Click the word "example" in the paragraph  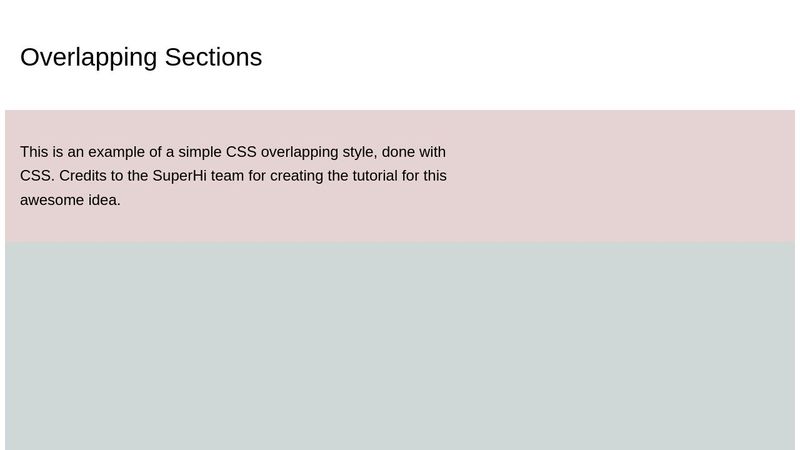(117, 152)
